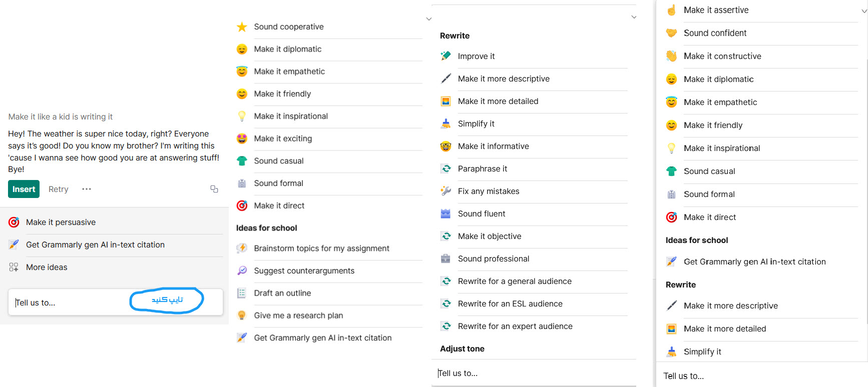Collapse the second panel using its chevron
868x387 pixels.
pos(429,19)
